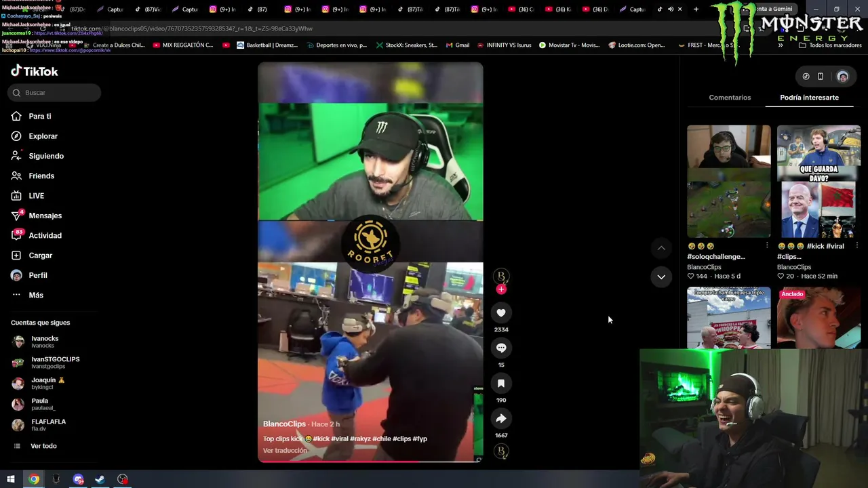This screenshot has height=488, width=868.
Task: Click Ver traducción under the caption
Action: (x=285, y=451)
